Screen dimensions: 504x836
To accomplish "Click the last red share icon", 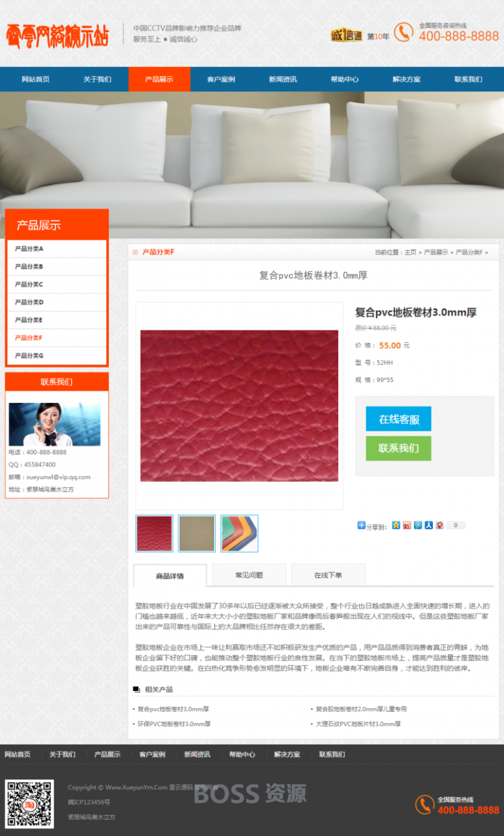I will click(440, 525).
